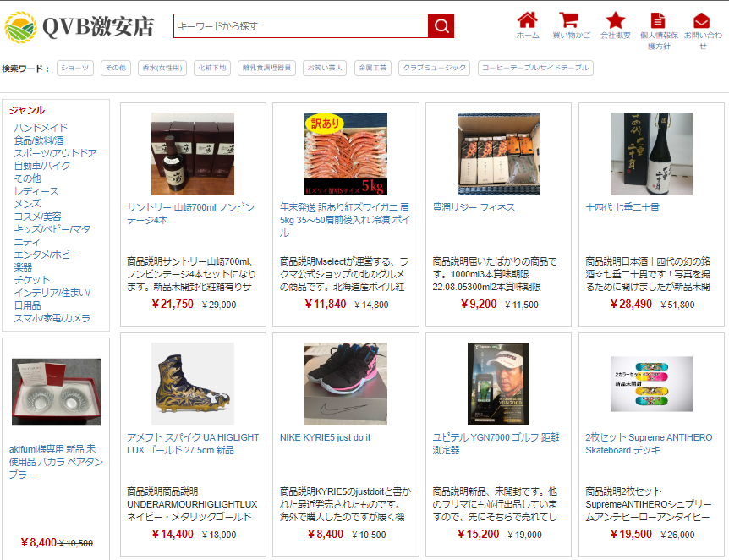729x560 pixels.
Task: Open akifumi様専用 バカラ ペアタンブラー link
Action: 56,462
